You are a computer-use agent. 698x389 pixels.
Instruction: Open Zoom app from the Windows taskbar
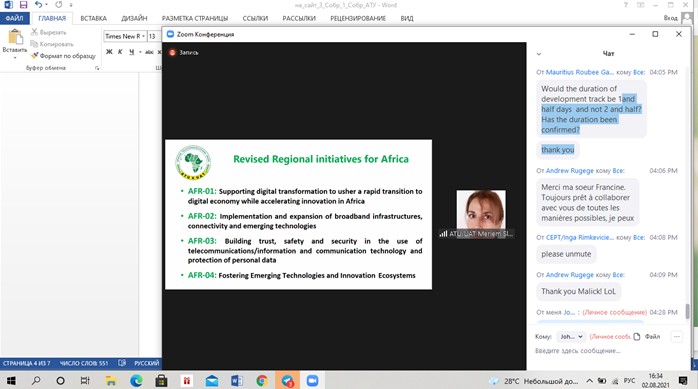pos(312,381)
